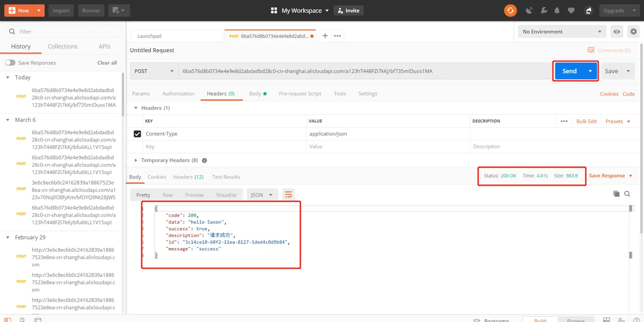Switch to the APIs tab
644x322 pixels.
(104, 46)
